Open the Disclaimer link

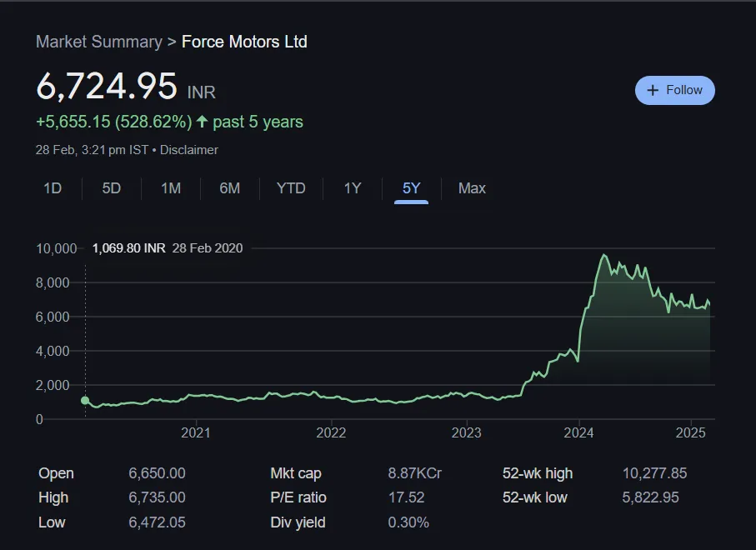point(189,150)
